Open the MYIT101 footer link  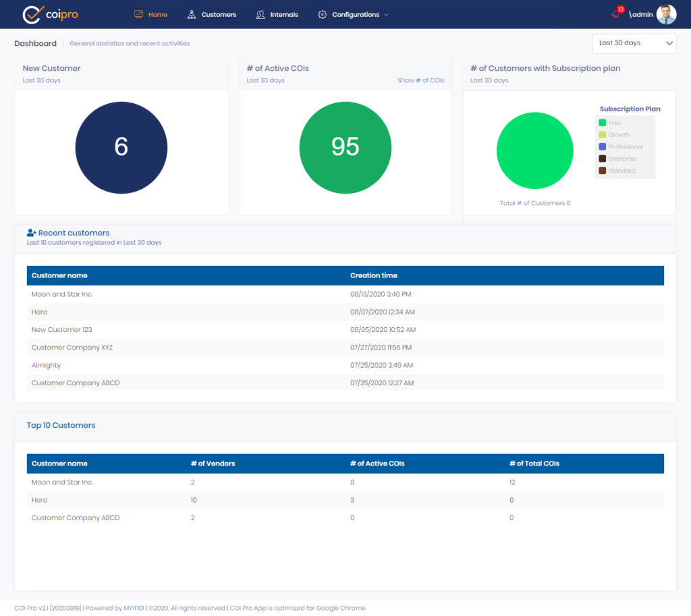pos(133,607)
